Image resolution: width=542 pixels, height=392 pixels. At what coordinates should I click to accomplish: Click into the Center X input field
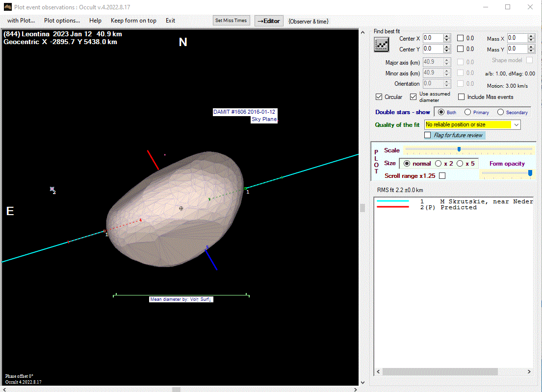point(433,38)
